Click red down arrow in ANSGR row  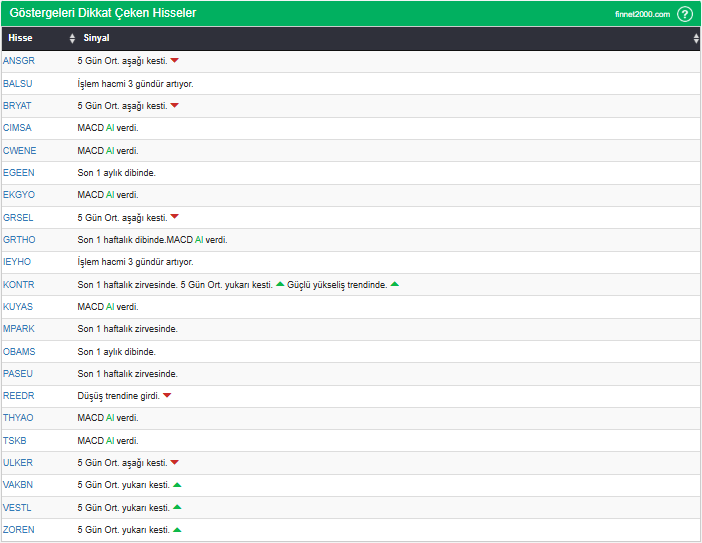coord(174,61)
